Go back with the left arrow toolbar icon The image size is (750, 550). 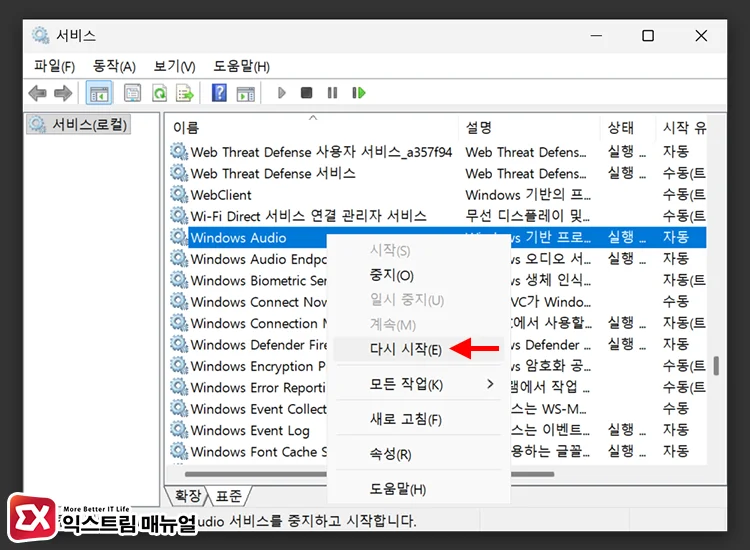[x=37, y=93]
